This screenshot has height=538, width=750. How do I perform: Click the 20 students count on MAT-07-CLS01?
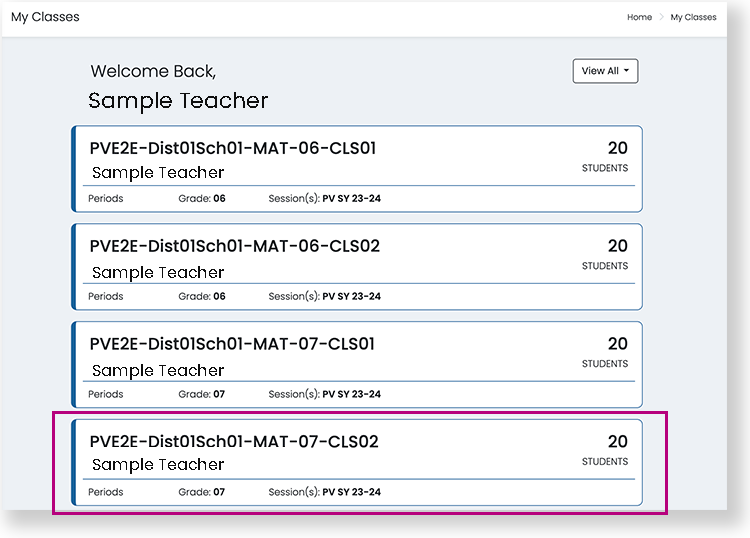pyautogui.click(x=617, y=344)
